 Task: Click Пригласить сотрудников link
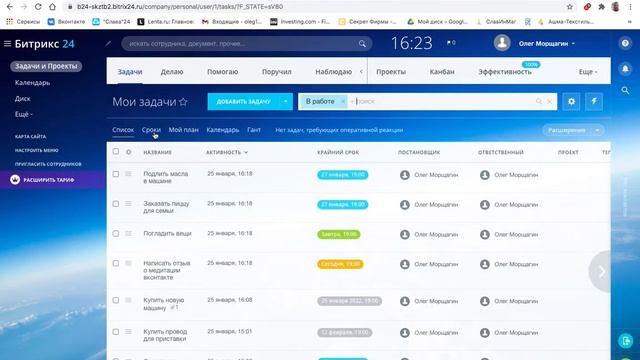point(48,164)
